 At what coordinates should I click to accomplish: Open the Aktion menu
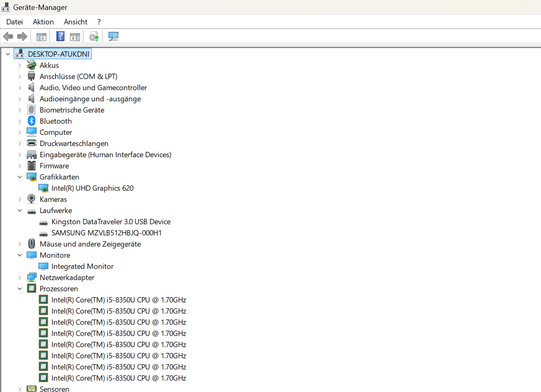tap(43, 22)
